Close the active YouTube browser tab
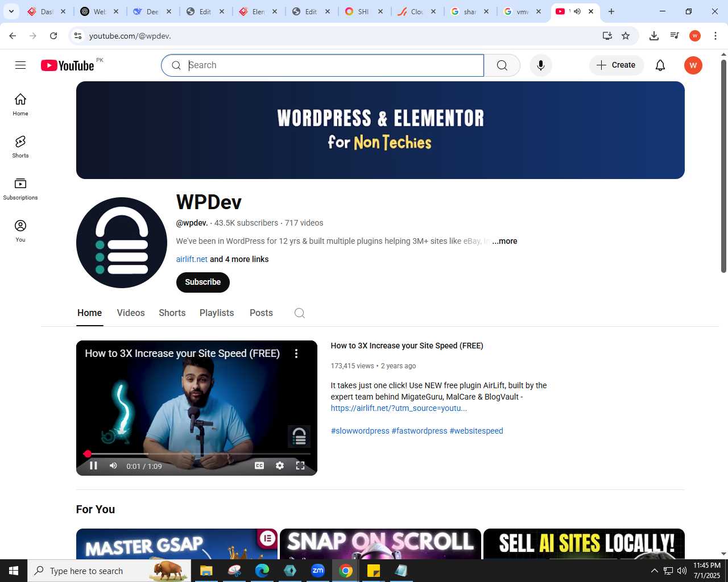 (x=591, y=11)
